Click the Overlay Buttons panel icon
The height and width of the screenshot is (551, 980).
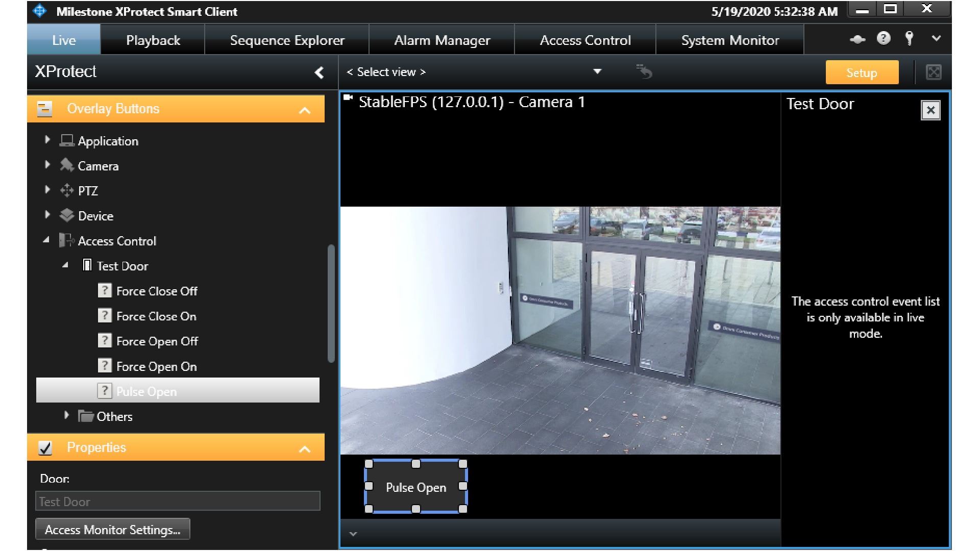(x=45, y=109)
